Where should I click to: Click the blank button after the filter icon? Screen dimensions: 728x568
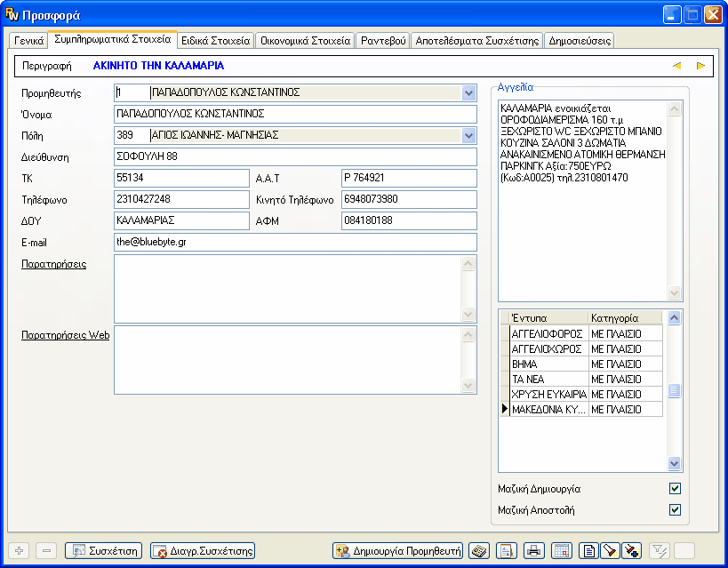point(684,551)
